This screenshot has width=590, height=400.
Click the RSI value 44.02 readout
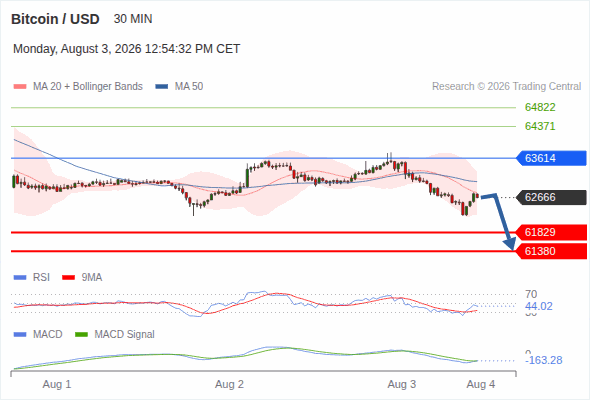tap(539, 306)
